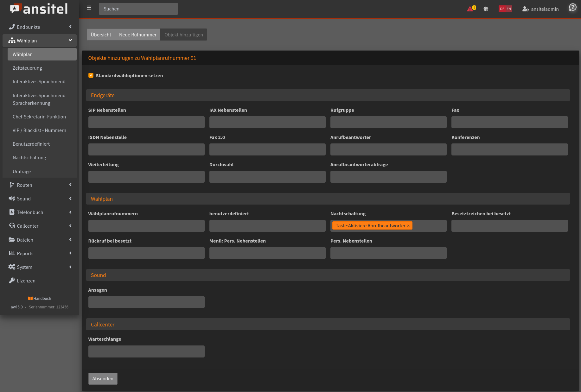Switch language to DE
Viewport: 581px width, 392px height.
pos(502,9)
